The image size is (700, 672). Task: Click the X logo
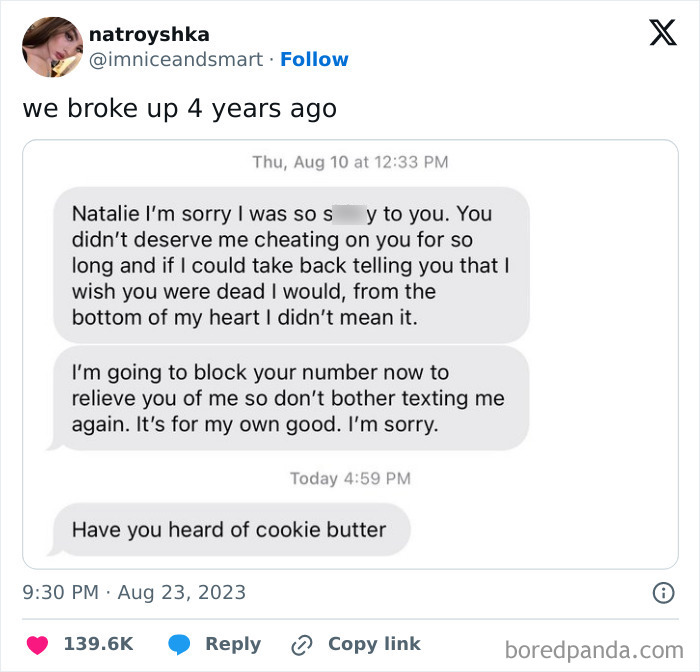[x=662, y=33]
